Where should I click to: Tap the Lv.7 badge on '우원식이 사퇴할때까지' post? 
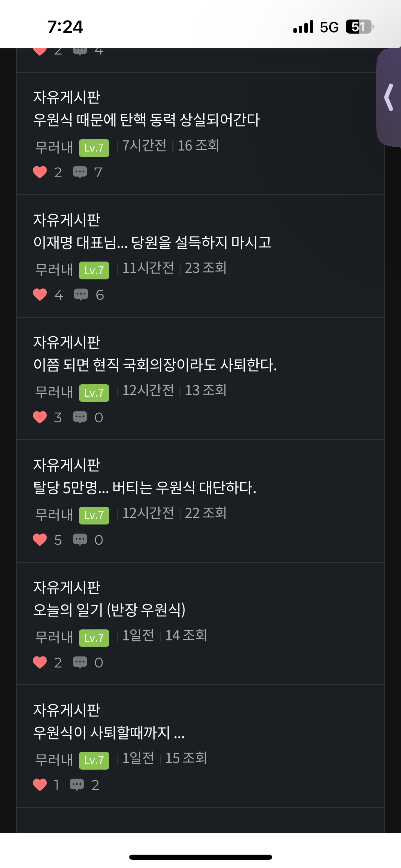coord(94,760)
